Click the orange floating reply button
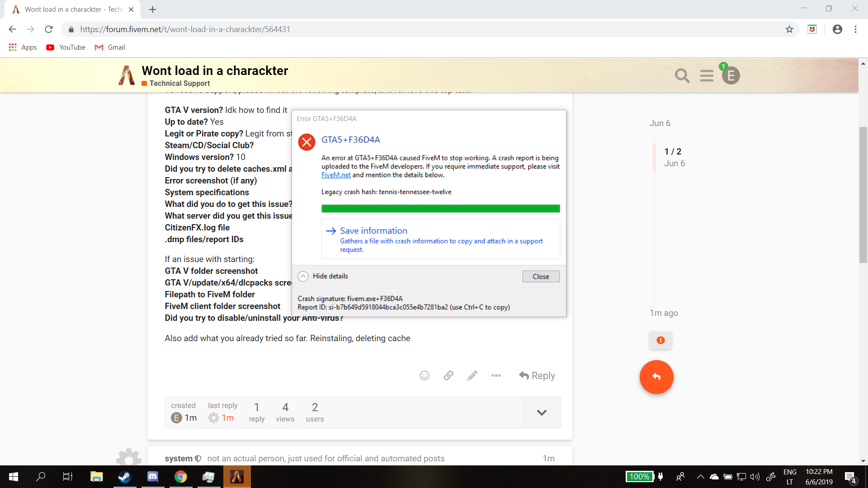Viewport: 868px width, 488px height. click(x=656, y=377)
